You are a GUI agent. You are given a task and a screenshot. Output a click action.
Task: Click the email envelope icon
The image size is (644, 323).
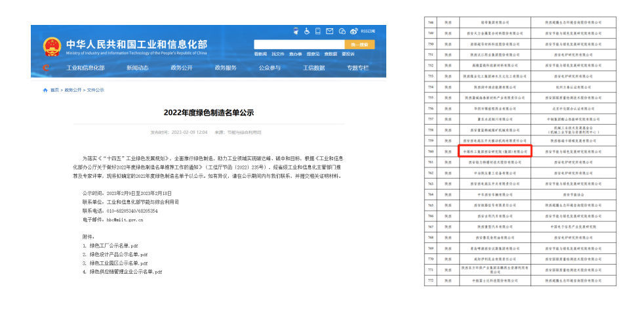tap(330, 31)
